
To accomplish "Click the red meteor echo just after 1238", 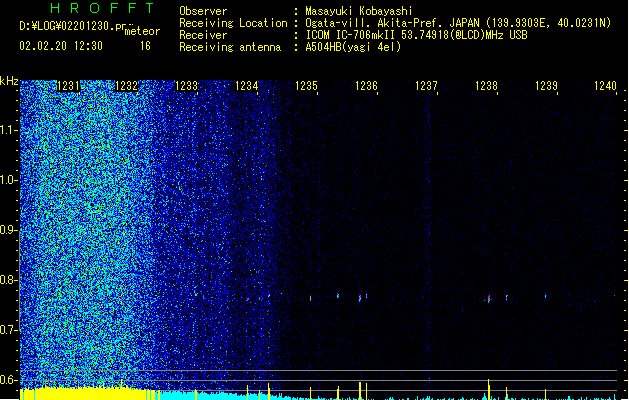I will click(x=489, y=298).
